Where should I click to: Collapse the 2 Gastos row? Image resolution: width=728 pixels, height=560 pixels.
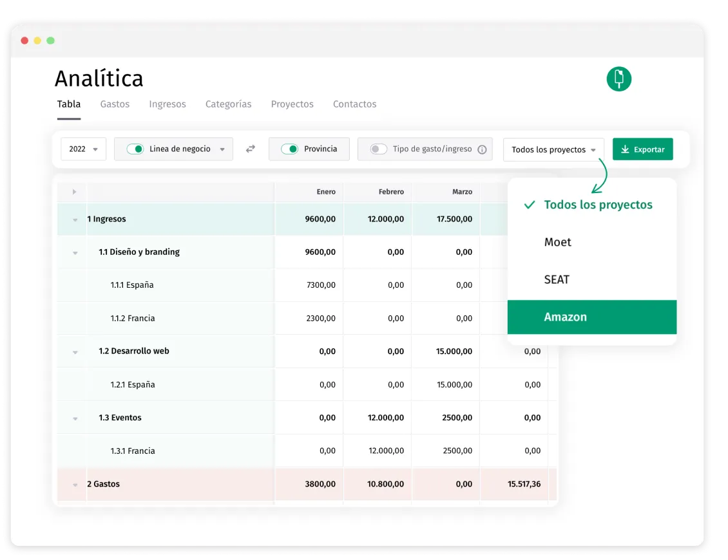click(75, 485)
